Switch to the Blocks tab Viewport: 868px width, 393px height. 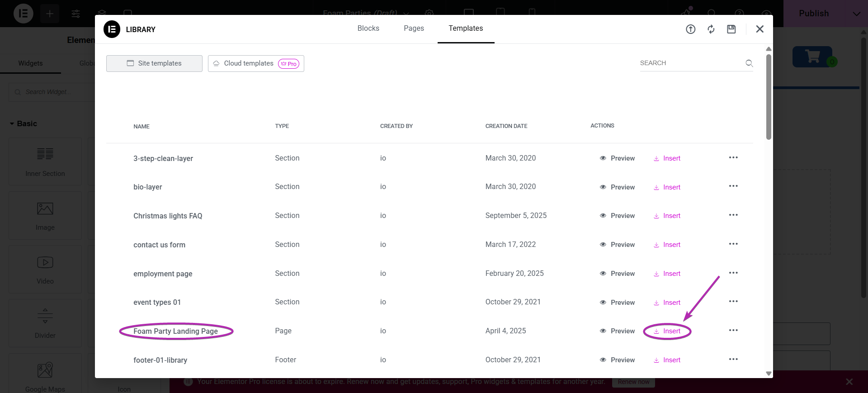368,28
